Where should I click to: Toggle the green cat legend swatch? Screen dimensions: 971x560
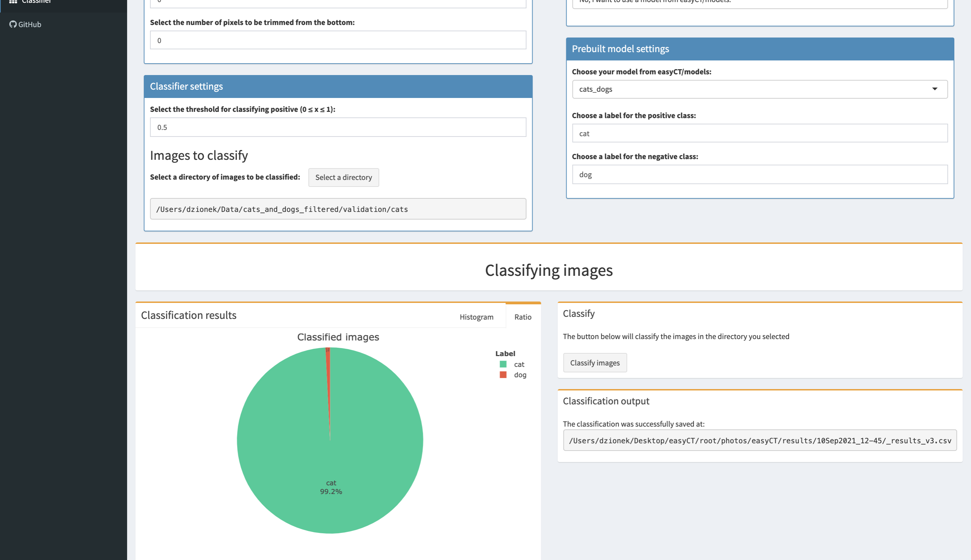pyautogui.click(x=503, y=364)
